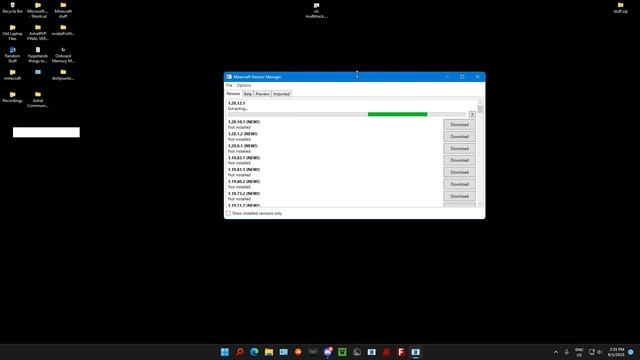Download version 1.19.80.2
640x360 pixels.
[459, 184]
